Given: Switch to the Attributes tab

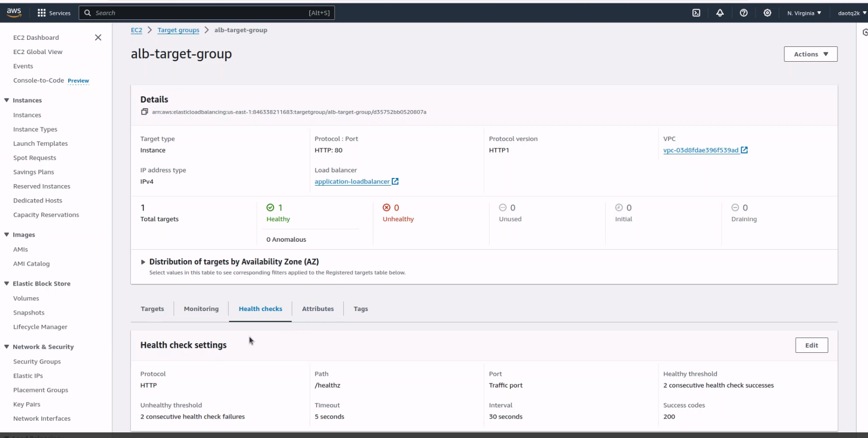Looking at the screenshot, I should (318, 309).
